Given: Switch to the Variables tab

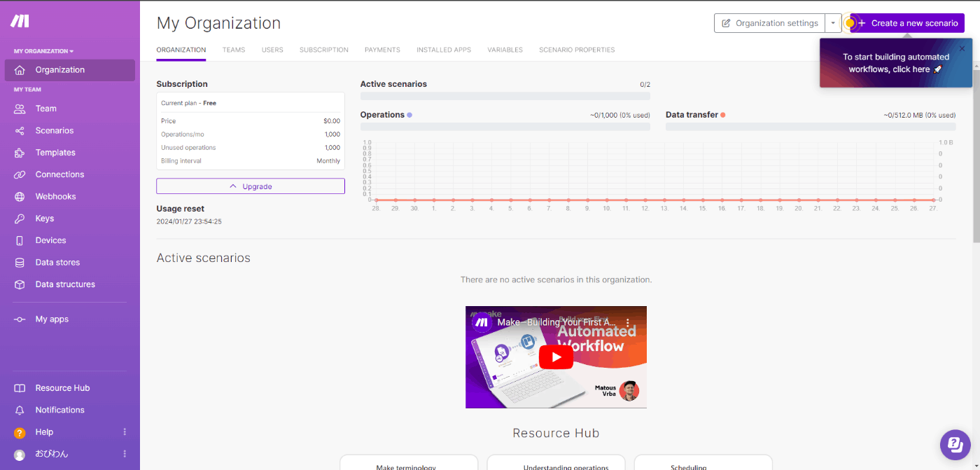Looking at the screenshot, I should (x=505, y=50).
